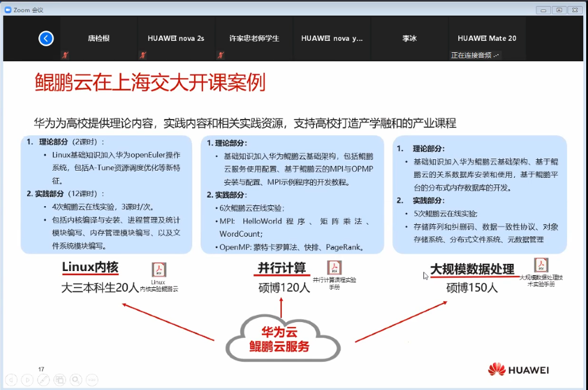This screenshot has width=588, height=390.
Task: Go to the previous slide
Action: 10,379
